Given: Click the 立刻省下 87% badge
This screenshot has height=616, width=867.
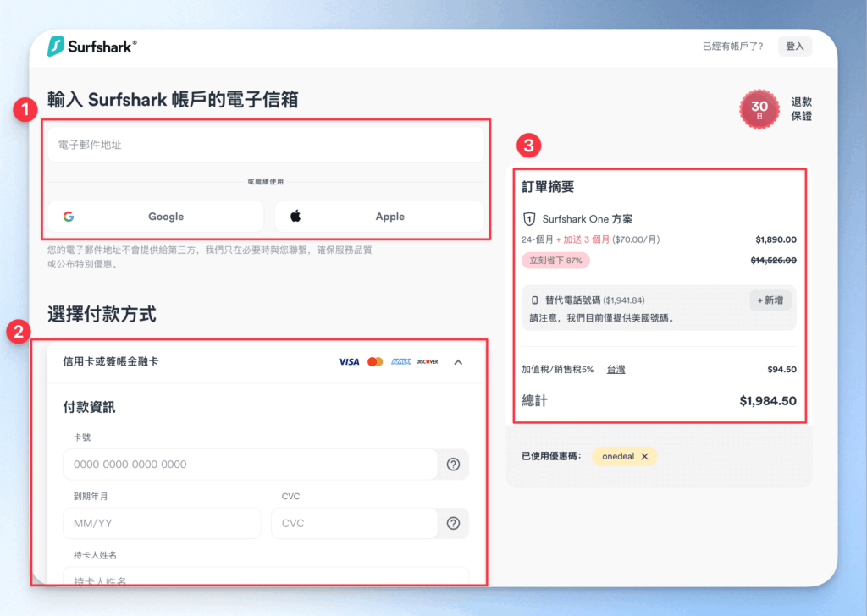Looking at the screenshot, I should click(555, 261).
